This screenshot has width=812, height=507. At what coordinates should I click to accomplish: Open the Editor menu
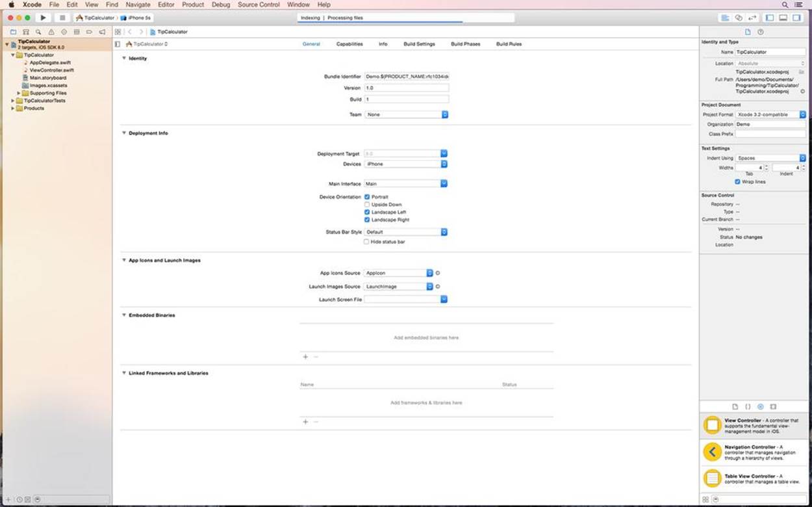166,5
